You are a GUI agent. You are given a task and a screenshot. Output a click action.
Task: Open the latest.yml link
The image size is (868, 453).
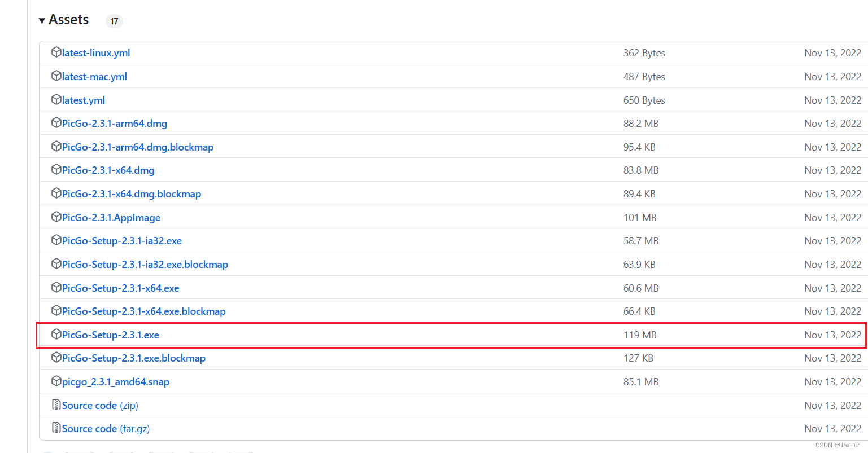point(84,100)
